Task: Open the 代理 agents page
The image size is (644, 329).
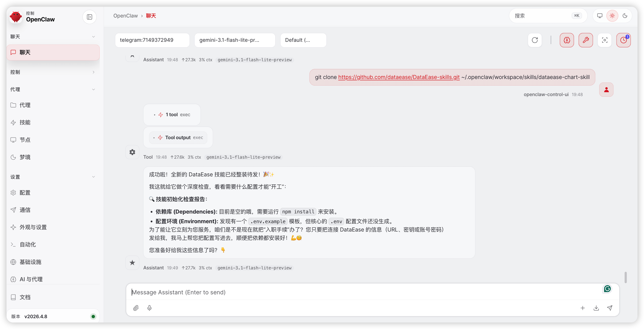Action: 53,105
